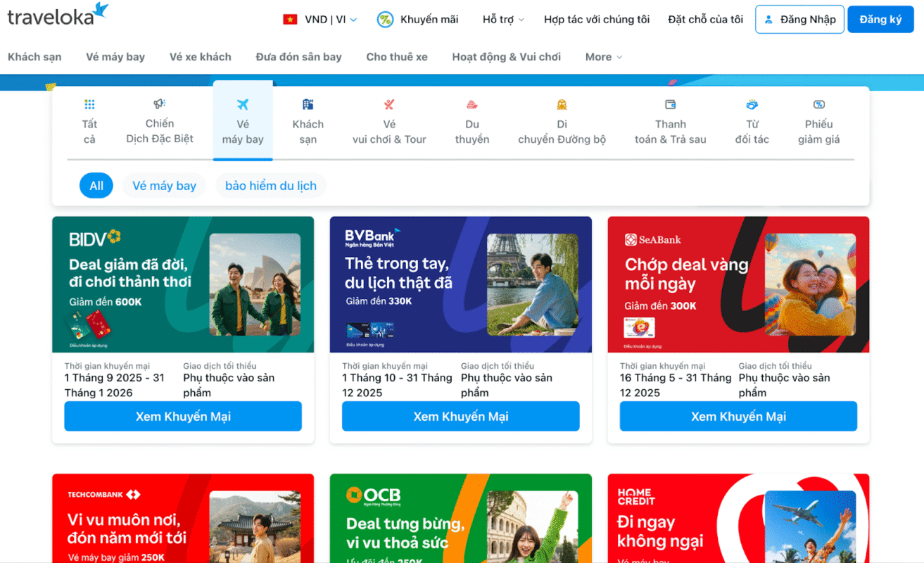Open the SeABank promotion banner image
This screenshot has height=563, width=924.
[x=738, y=284]
